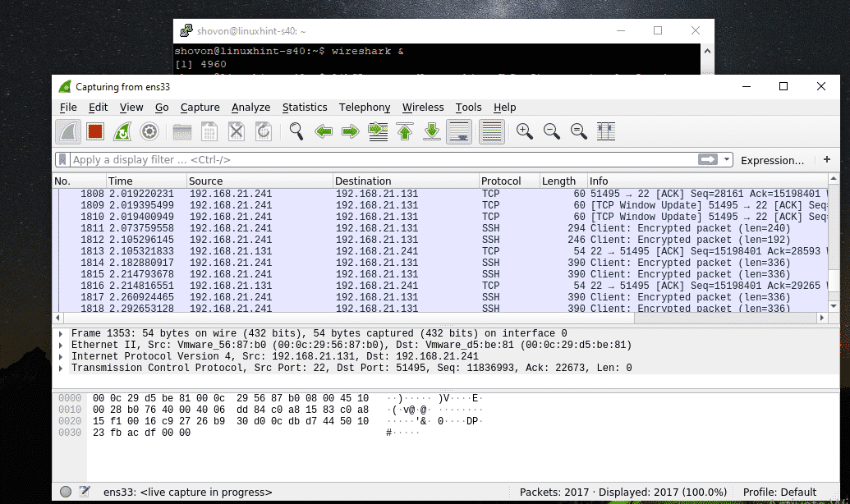Click the packet list horizontal scrollbar
The image size is (850, 504).
(x=411, y=318)
